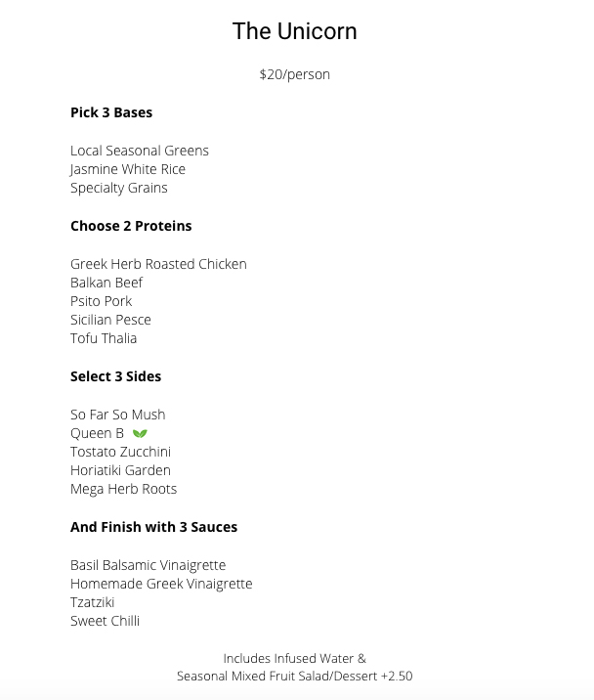Select Mega Herb Roots side
Viewport: 594px width, 700px height.
point(124,489)
